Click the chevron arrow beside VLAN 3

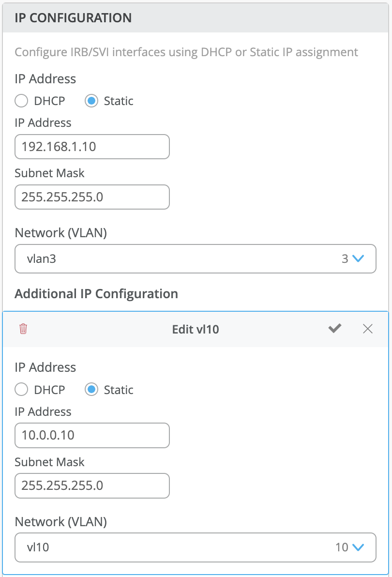coord(358,259)
